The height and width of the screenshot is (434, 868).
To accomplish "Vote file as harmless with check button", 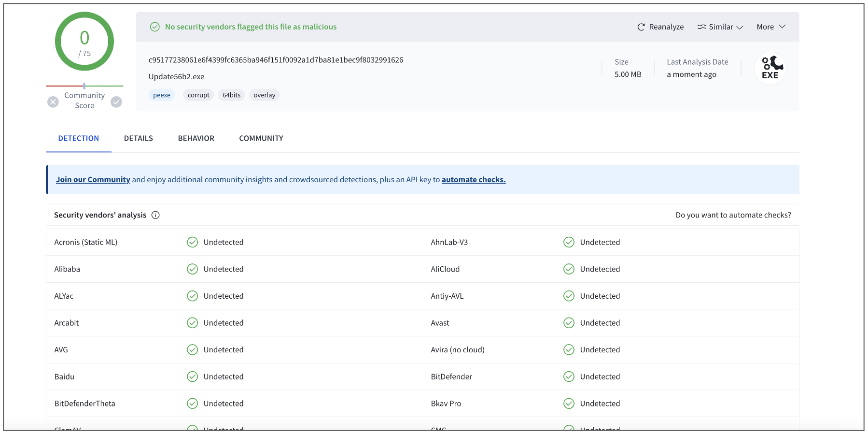I will click(116, 102).
